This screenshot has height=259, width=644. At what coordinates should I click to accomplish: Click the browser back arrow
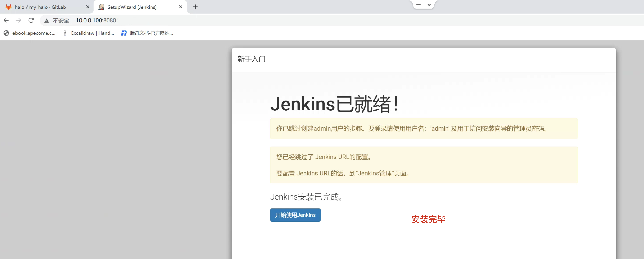click(6, 21)
